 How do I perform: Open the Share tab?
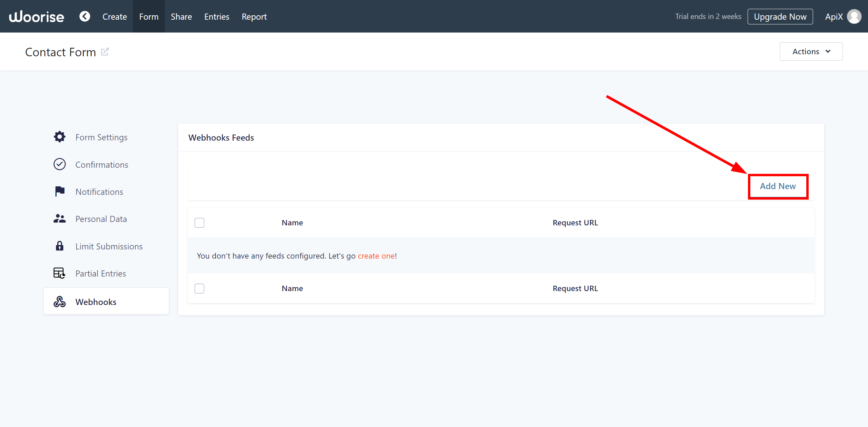pyautogui.click(x=181, y=17)
